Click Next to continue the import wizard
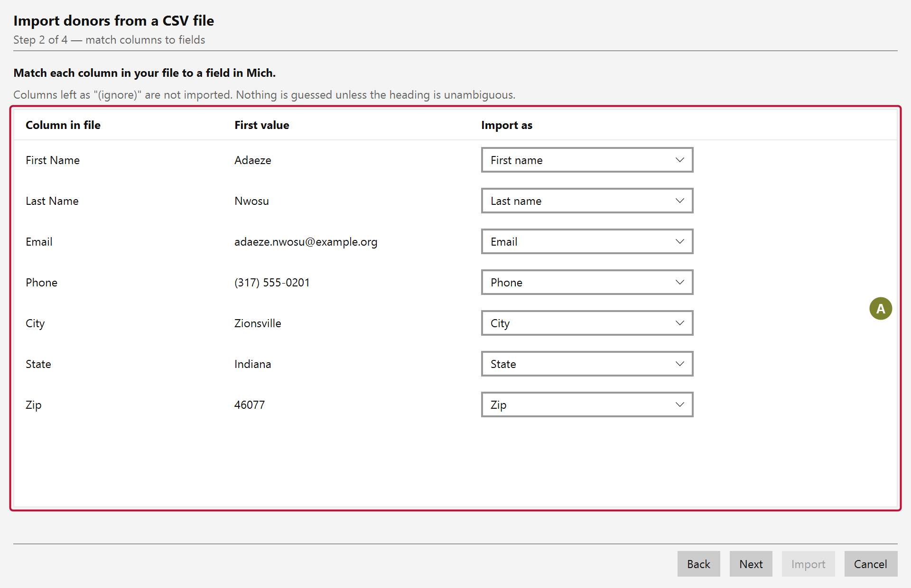This screenshot has height=588, width=911. coord(751,564)
